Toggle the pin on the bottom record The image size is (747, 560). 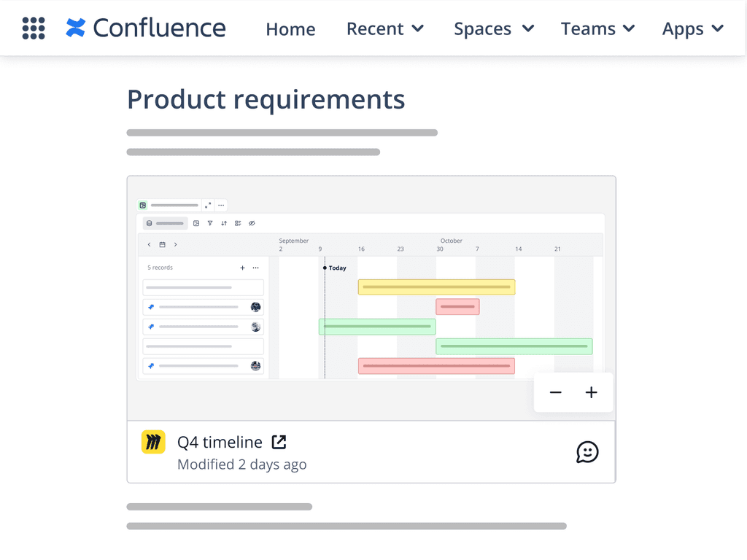pyautogui.click(x=150, y=365)
